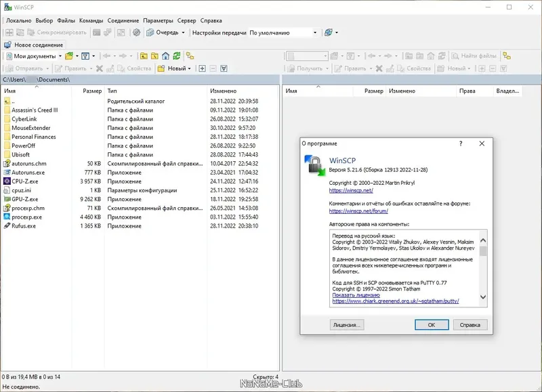Select the CyberLink folder
Image resolution: width=542 pixels, height=392 pixels.
pyautogui.click(x=140, y=119)
